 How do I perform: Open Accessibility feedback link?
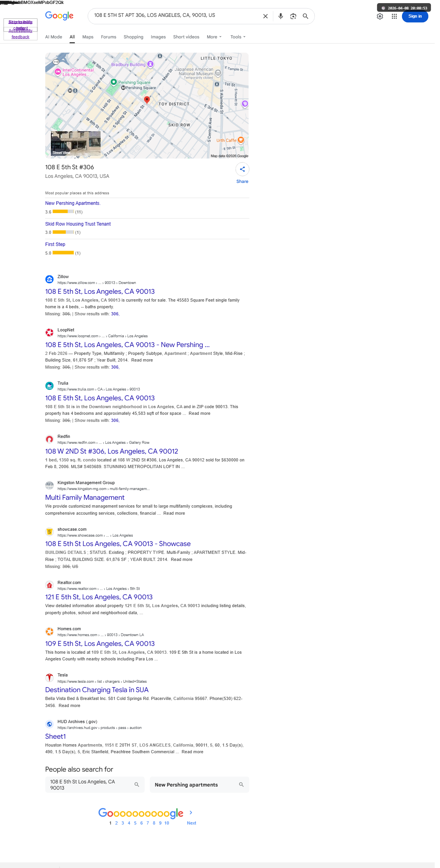(20, 34)
